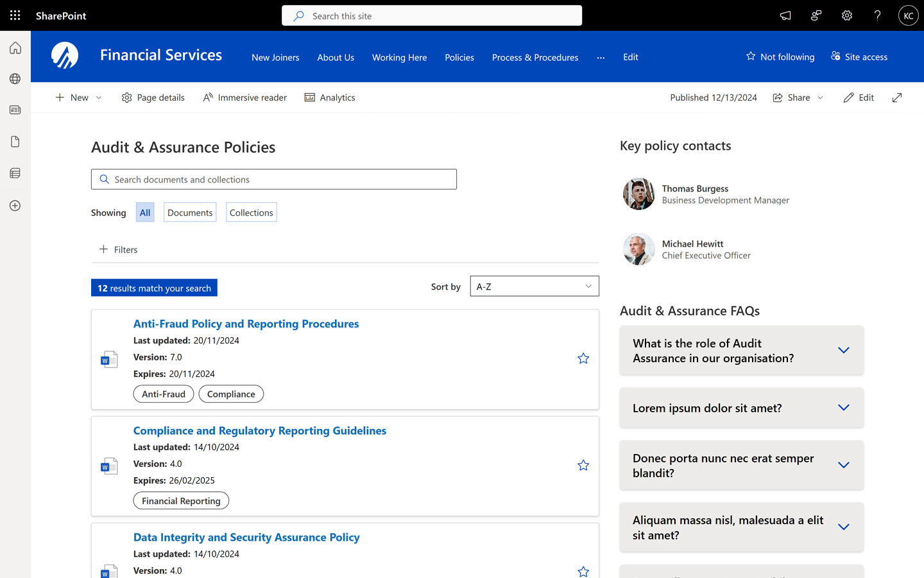Click the Create plus icon in left rail
The width and height of the screenshot is (924, 578).
tap(15, 206)
